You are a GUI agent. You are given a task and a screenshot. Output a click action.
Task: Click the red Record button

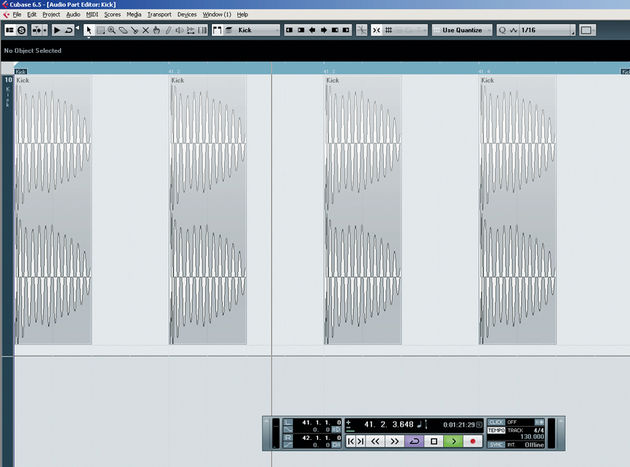(x=473, y=441)
